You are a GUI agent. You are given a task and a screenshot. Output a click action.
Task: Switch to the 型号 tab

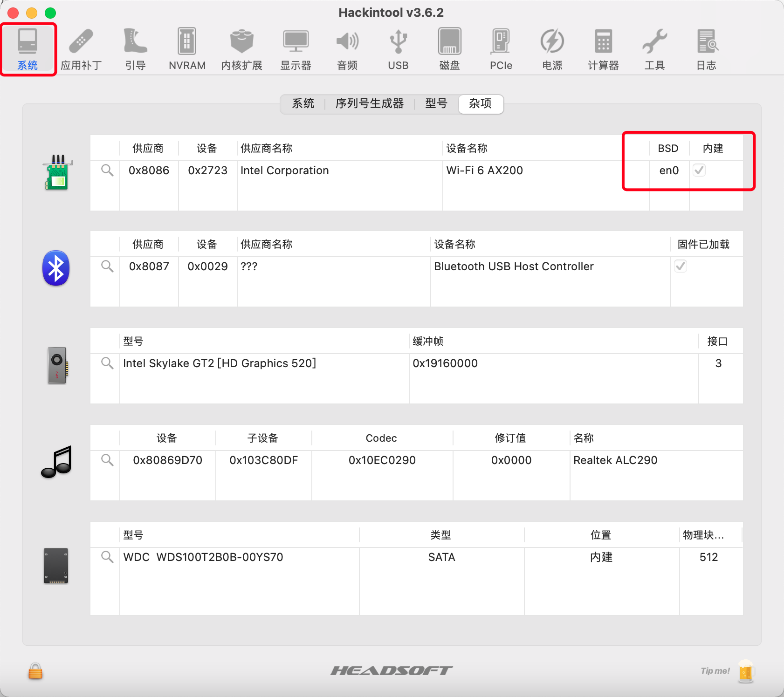click(x=436, y=103)
